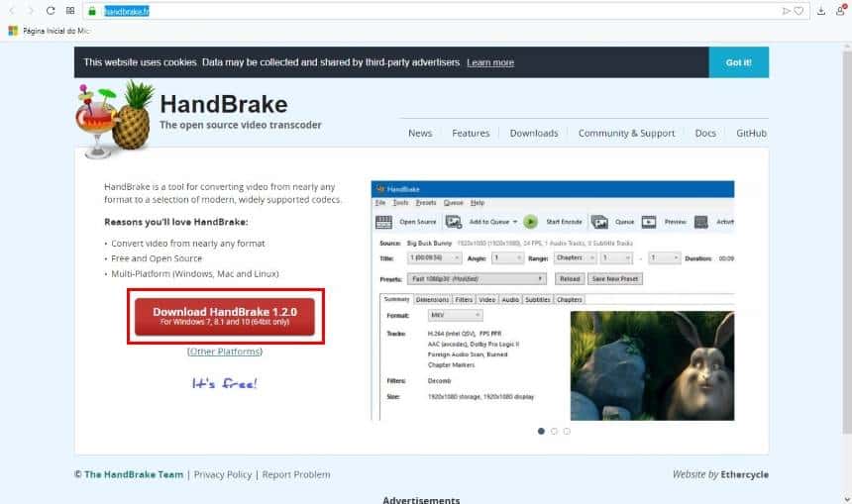Open the Report Problem footer link

click(296, 474)
